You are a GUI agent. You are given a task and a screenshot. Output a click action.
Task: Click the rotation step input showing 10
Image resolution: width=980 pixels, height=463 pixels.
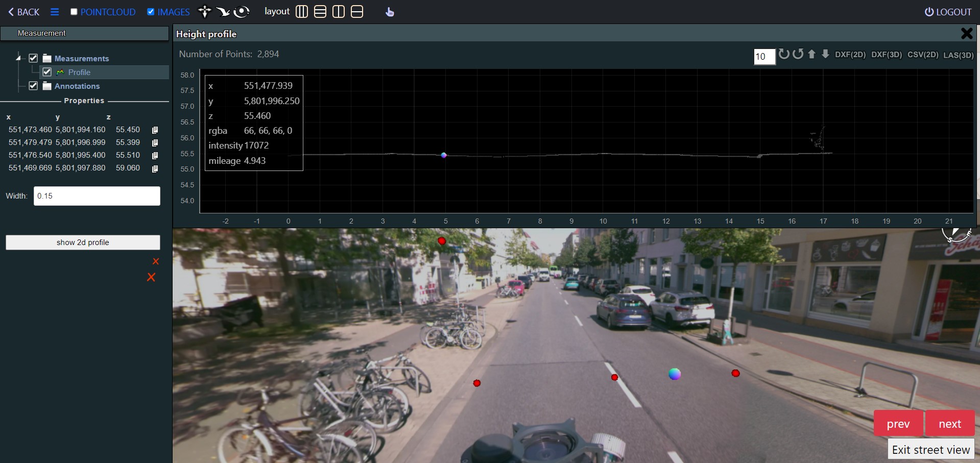(764, 56)
